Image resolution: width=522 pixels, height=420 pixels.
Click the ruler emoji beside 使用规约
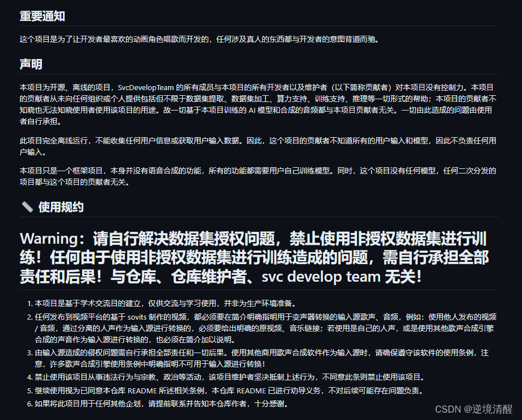[27, 207]
